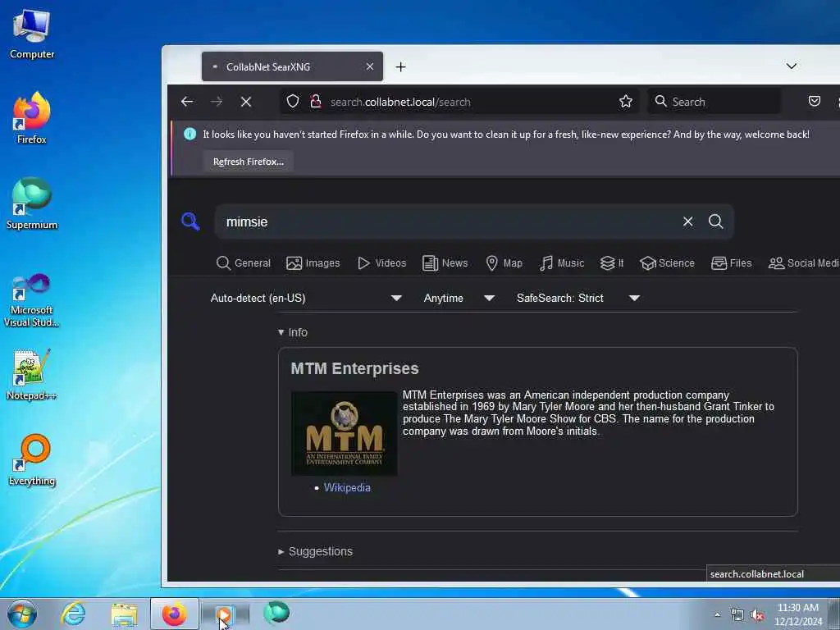This screenshot has height=630, width=840.
Task: Click the Windows Start orb
Action: coord(22,614)
